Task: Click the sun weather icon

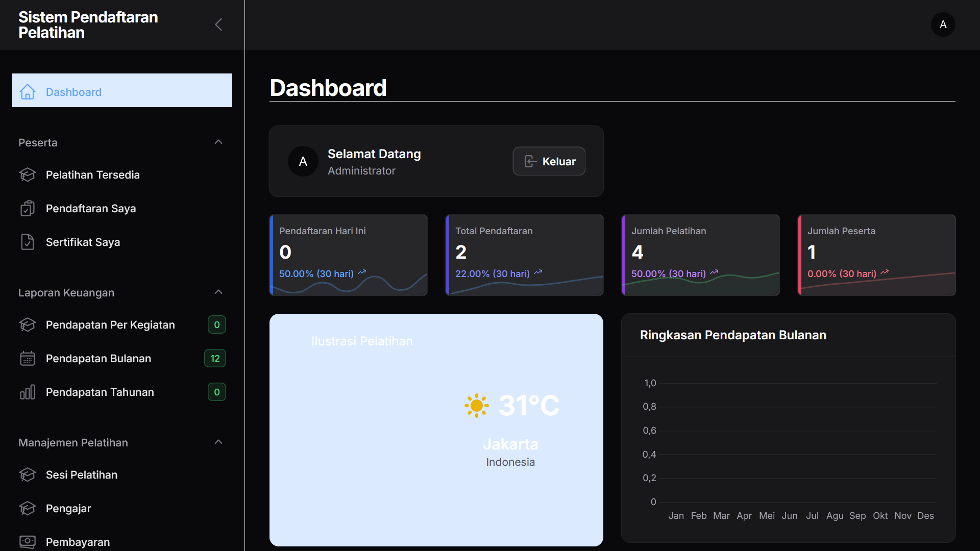Action: pos(476,406)
